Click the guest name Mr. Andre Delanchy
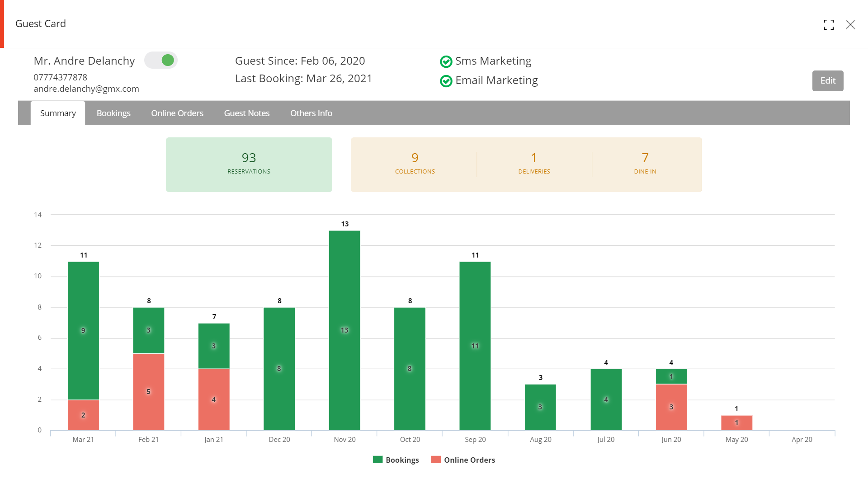This screenshot has height=488, width=868. pos(84,61)
